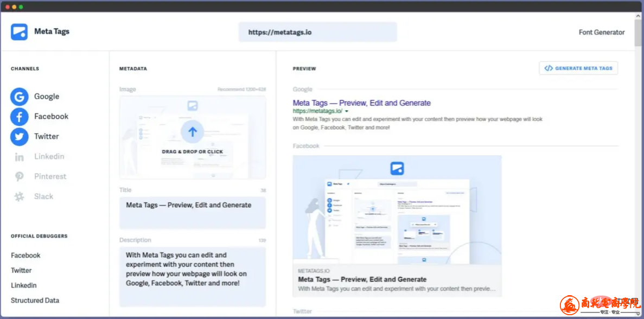Click the description character count "139"
The image size is (644, 319).
(262, 240)
